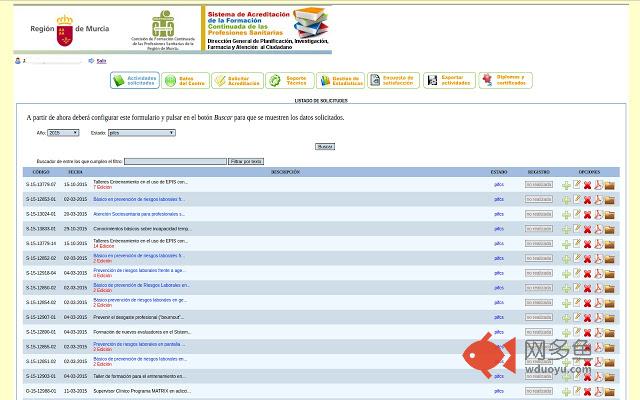
Task: Select the date cell 29-10-2015
Action: 76,229
